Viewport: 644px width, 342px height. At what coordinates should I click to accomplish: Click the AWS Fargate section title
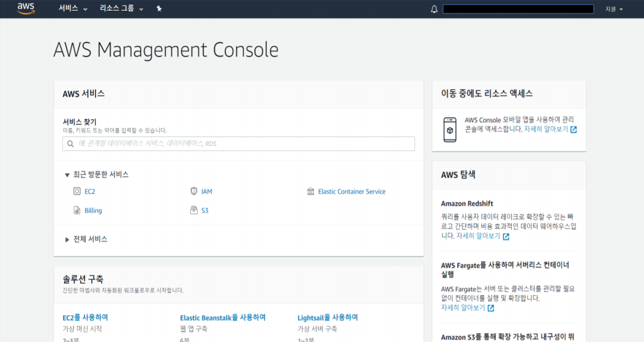[505, 270]
